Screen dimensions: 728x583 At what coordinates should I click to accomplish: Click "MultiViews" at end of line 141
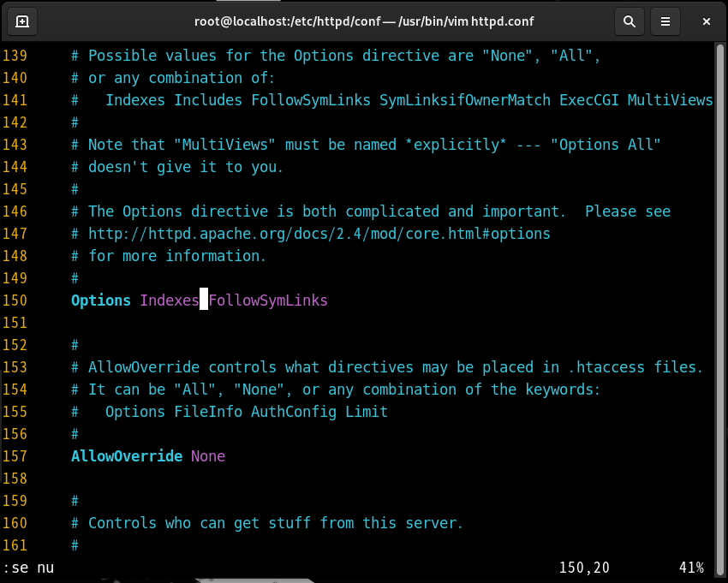[x=670, y=100]
